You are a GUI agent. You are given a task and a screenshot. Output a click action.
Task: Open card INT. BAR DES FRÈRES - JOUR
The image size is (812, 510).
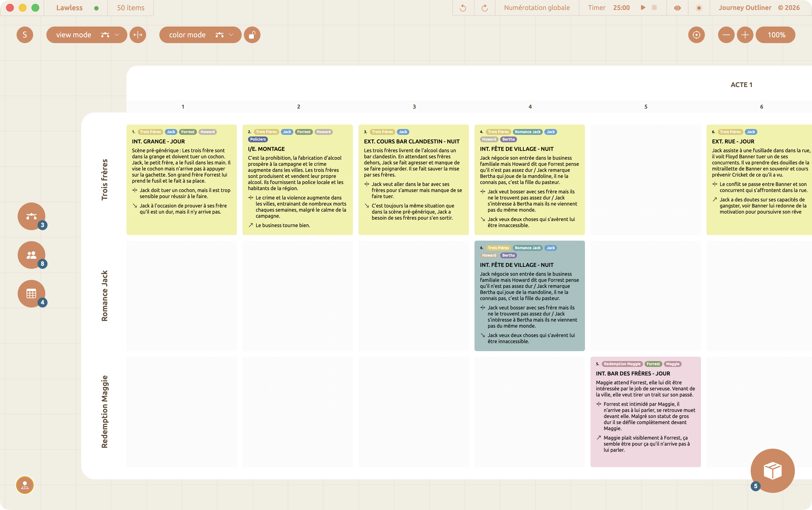(645, 412)
